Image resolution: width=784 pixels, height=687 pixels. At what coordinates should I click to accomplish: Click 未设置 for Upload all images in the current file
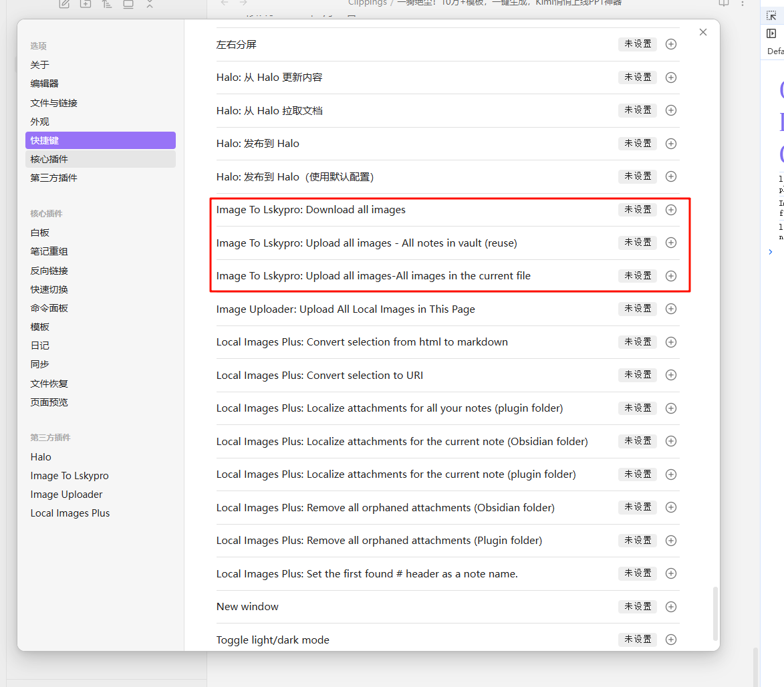(638, 275)
